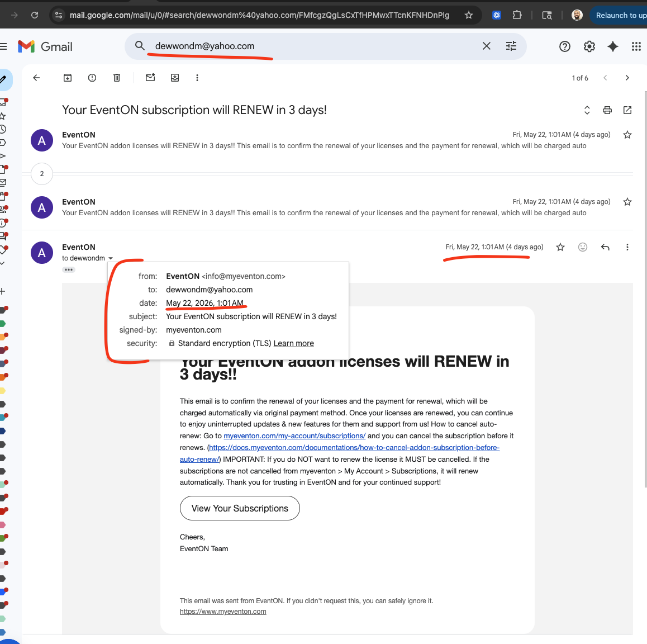
Task: Show trimmed content with the three-dot ellipsis
Action: coord(69,269)
